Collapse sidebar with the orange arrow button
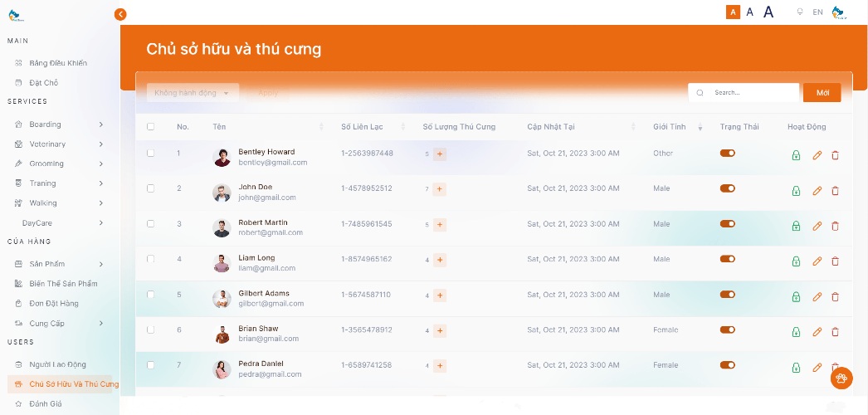This screenshot has width=868, height=415. [120, 14]
